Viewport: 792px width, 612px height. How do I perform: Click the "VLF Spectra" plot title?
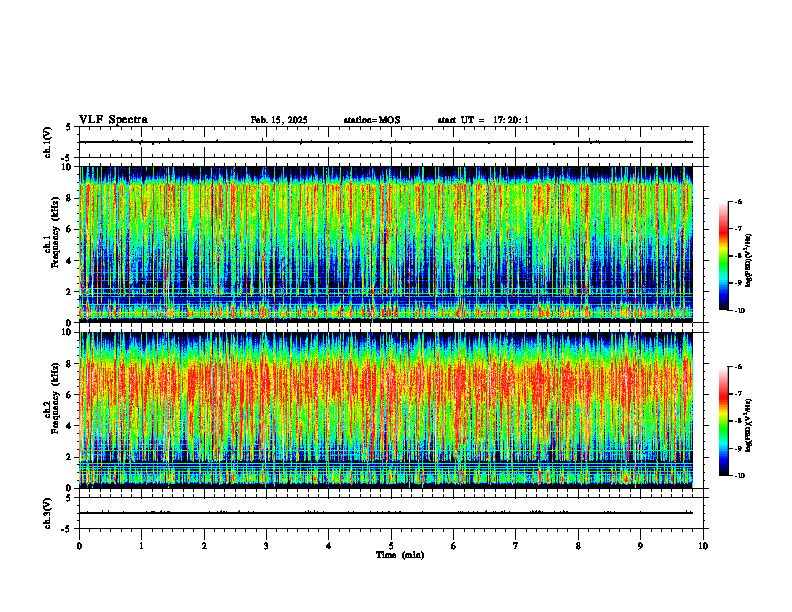click(x=113, y=120)
